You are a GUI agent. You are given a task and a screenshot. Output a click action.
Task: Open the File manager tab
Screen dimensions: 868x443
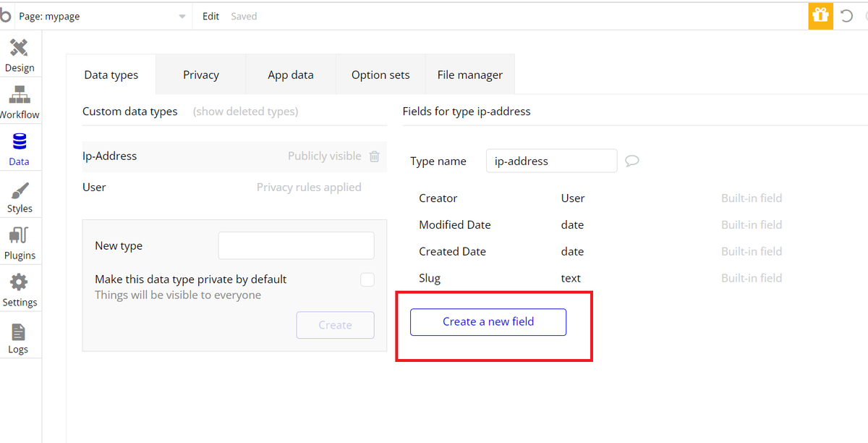coord(470,75)
